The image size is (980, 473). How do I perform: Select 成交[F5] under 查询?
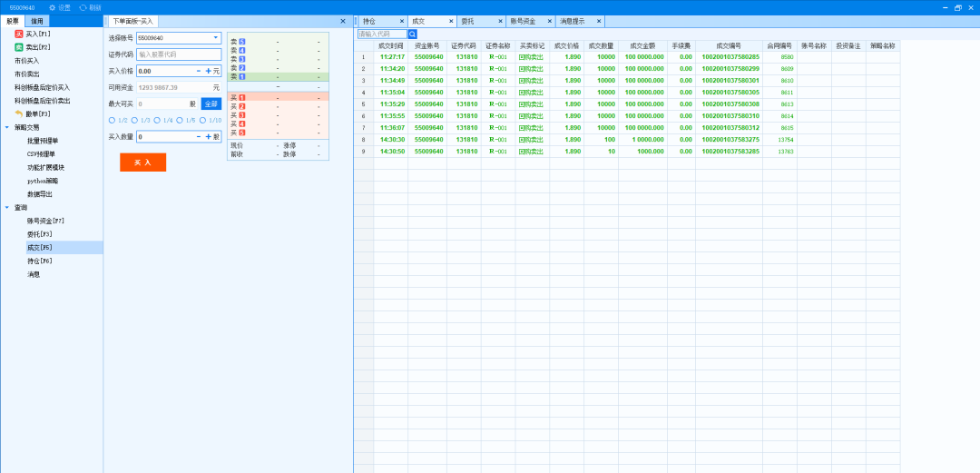[x=39, y=248]
